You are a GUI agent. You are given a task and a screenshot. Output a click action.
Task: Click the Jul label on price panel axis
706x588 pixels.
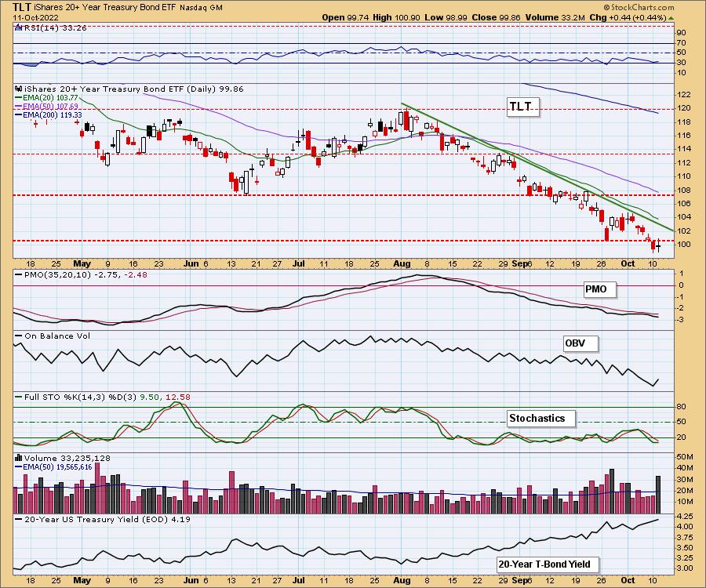(299, 263)
